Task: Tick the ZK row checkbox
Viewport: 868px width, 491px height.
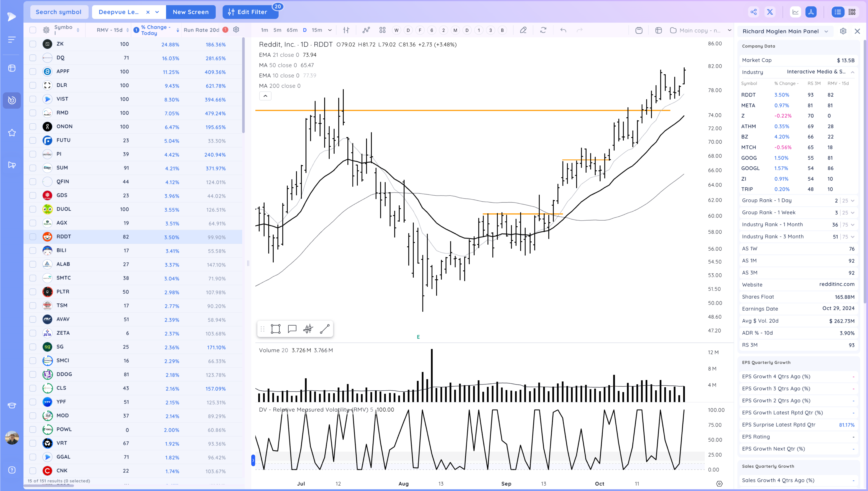Action: click(x=33, y=44)
